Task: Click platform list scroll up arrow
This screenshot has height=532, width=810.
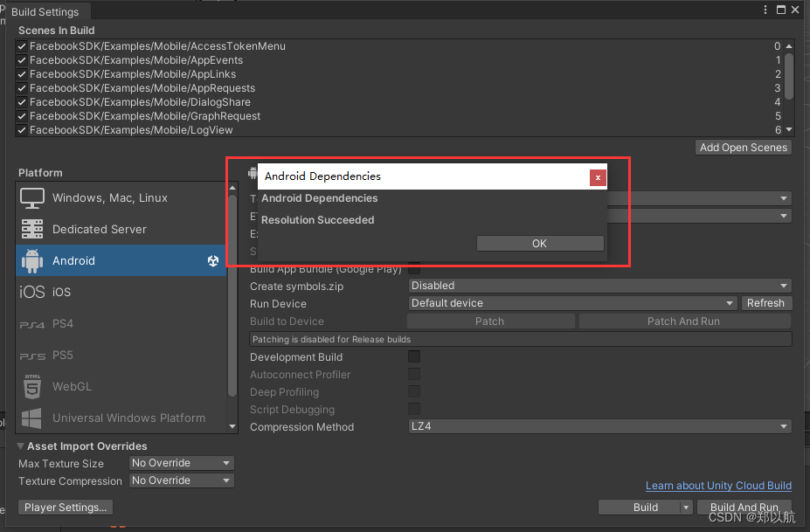Action: coord(232,188)
